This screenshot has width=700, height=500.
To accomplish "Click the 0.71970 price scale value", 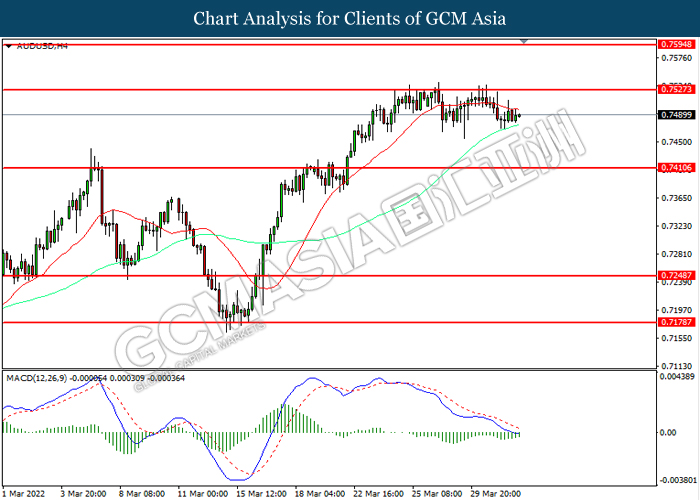I will click(676, 310).
